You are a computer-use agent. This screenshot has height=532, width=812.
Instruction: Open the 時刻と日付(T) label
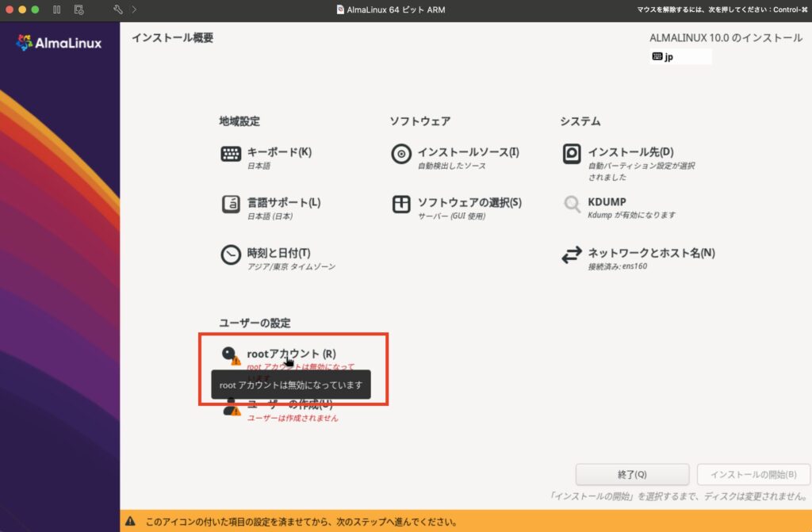[x=278, y=253]
